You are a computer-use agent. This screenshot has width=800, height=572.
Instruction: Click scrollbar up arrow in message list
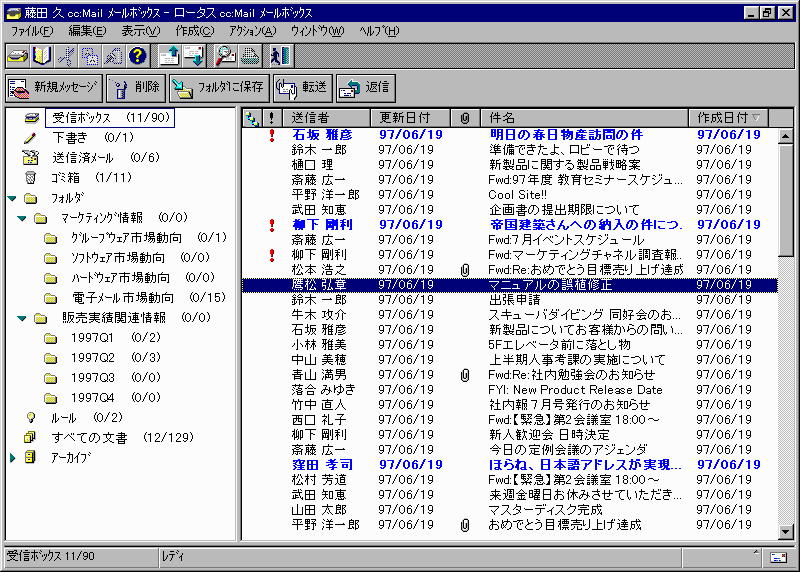click(785, 136)
